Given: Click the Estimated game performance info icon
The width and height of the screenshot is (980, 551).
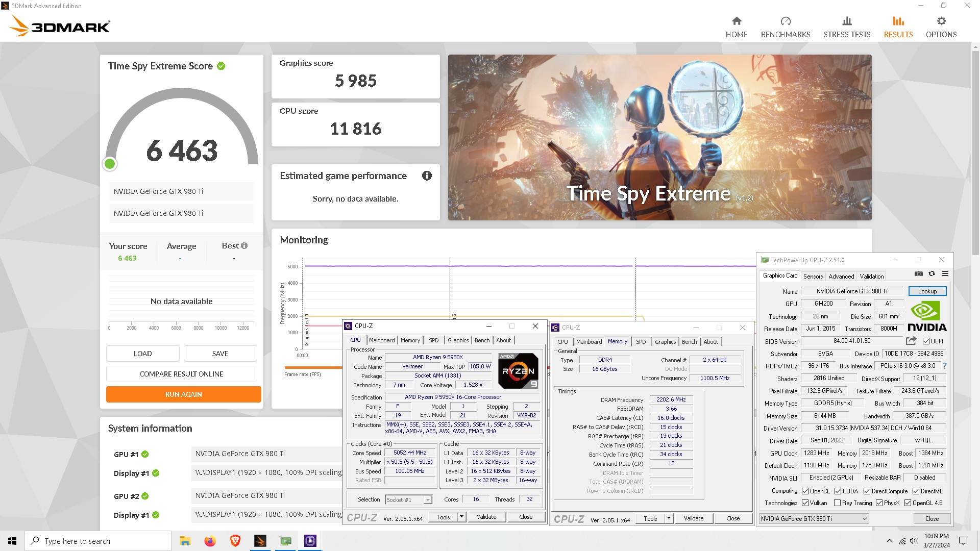Looking at the screenshot, I should (427, 176).
